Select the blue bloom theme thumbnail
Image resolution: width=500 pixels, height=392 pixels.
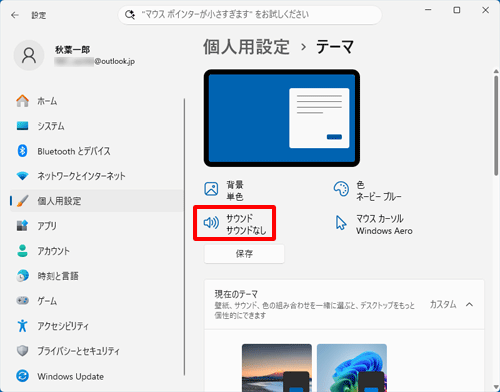352,368
